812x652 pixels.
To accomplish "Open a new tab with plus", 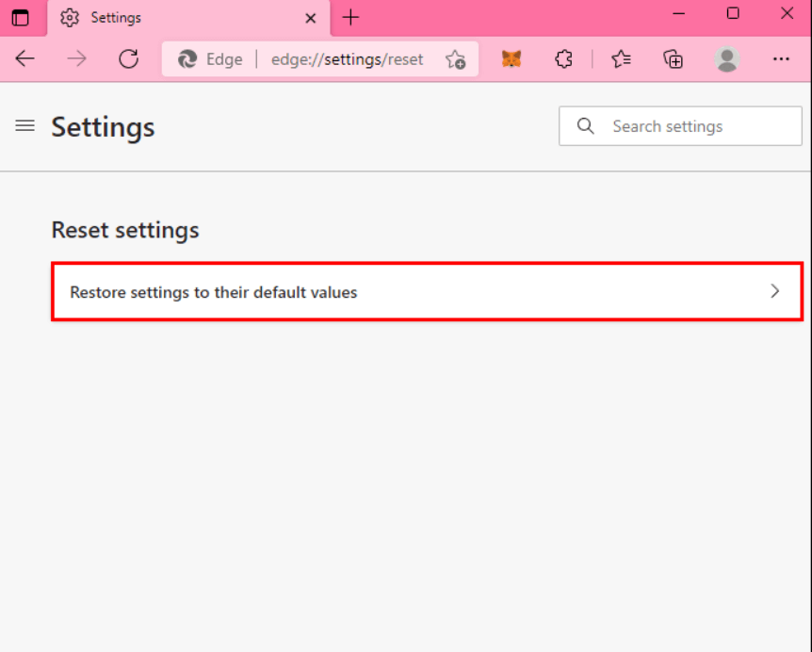I will point(350,18).
